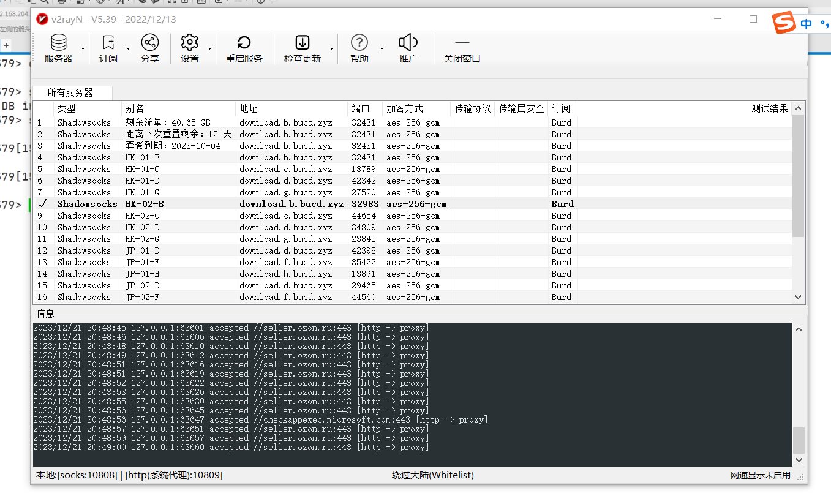Expand the 设置 dropdown arrow

pyautogui.click(x=209, y=48)
